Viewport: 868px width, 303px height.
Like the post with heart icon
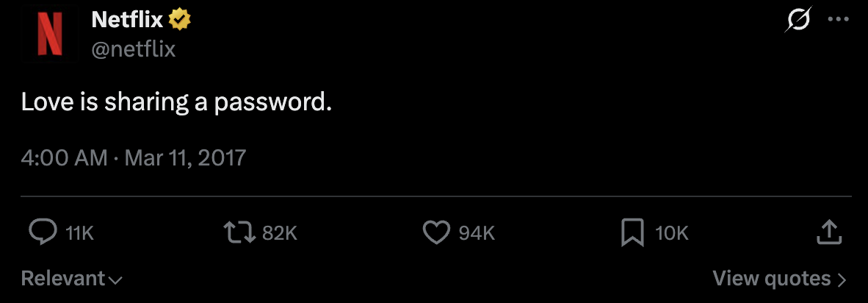click(437, 232)
